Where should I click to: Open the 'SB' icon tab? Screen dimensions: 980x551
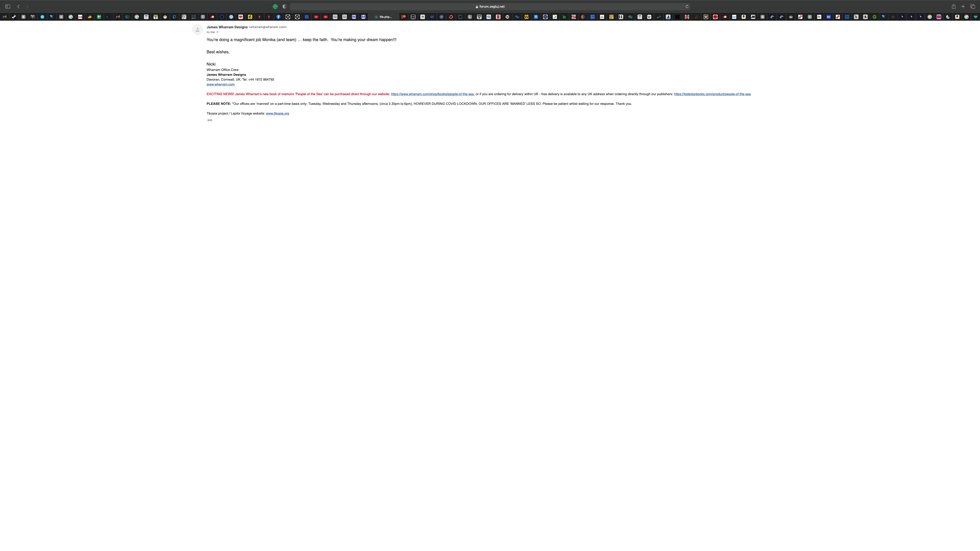point(127,17)
